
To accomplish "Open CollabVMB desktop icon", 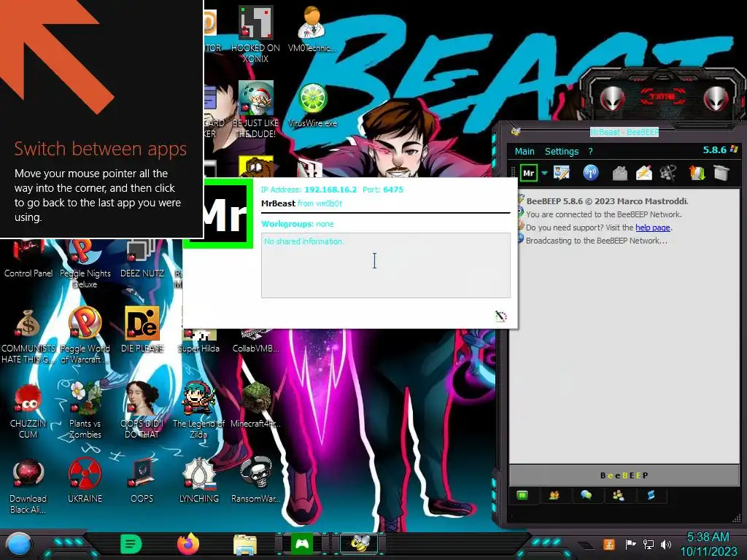I will (256, 341).
